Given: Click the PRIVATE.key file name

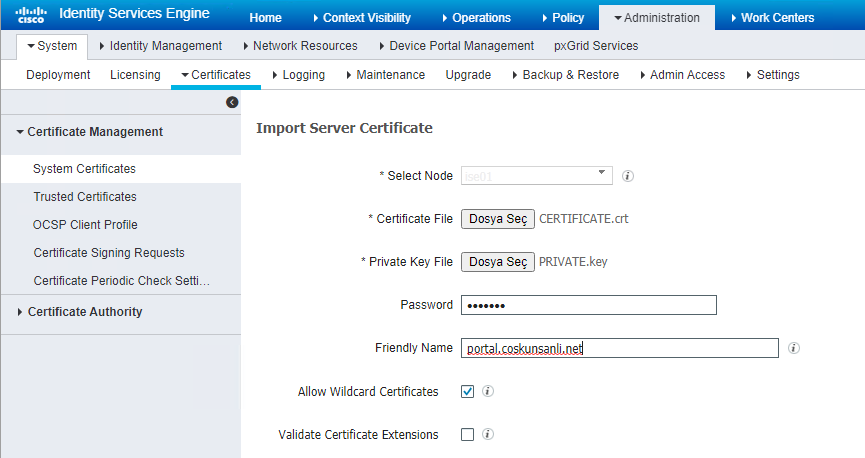Looking at the screenshot, I should pos(573,262).
